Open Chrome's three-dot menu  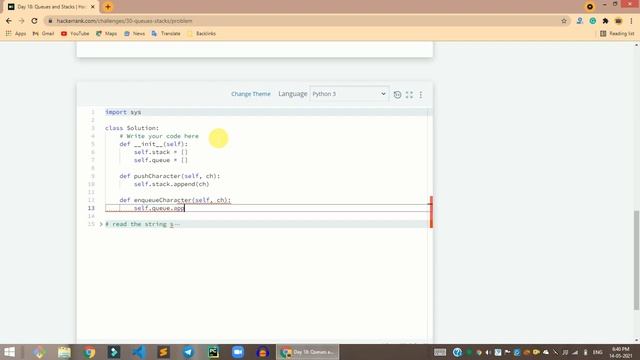(x=631, y=21)
